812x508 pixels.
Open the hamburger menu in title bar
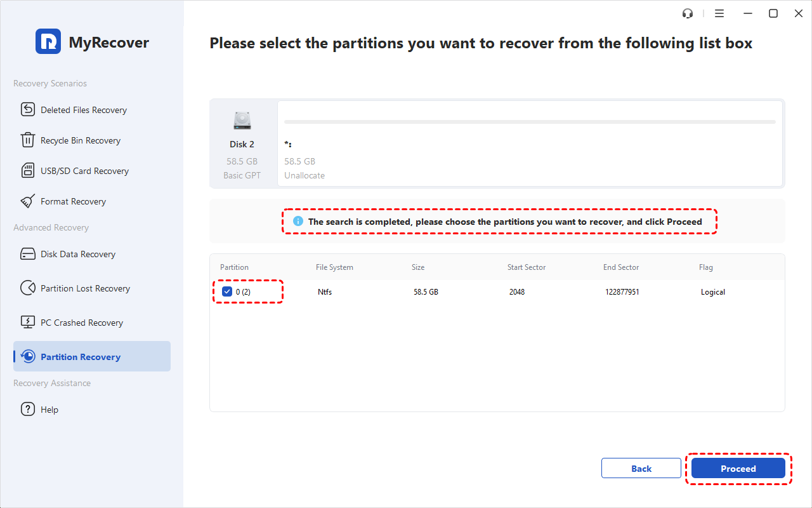719,13
